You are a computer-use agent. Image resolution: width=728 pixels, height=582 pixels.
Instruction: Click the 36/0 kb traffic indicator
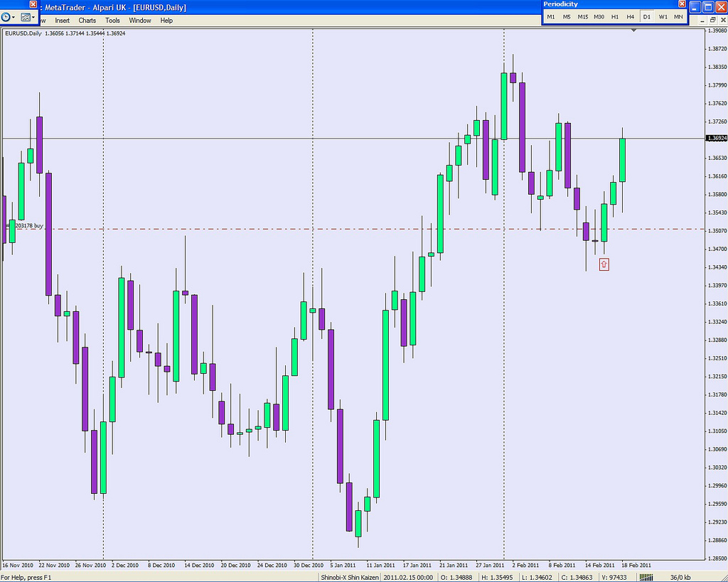680,577
